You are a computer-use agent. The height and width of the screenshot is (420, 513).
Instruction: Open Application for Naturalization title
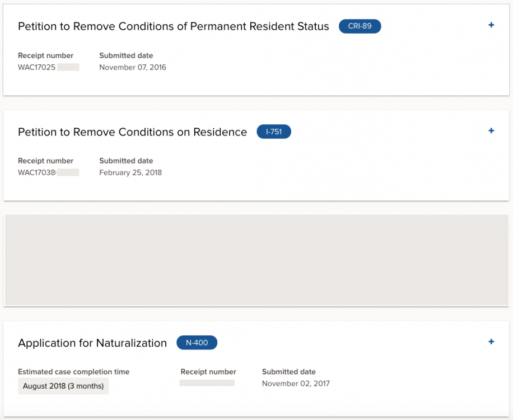(x=92, y=343)
